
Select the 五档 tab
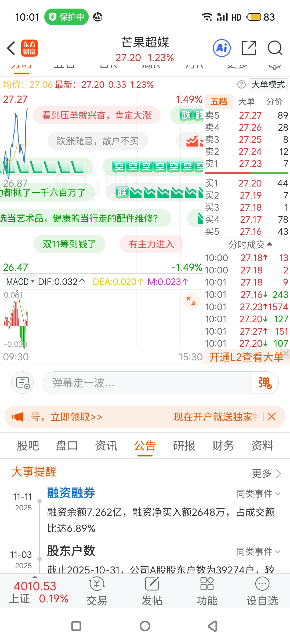(219, 101)
